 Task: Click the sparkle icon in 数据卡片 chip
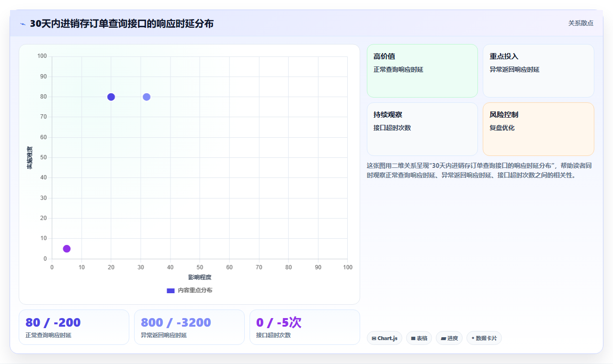tap(473, 338)
